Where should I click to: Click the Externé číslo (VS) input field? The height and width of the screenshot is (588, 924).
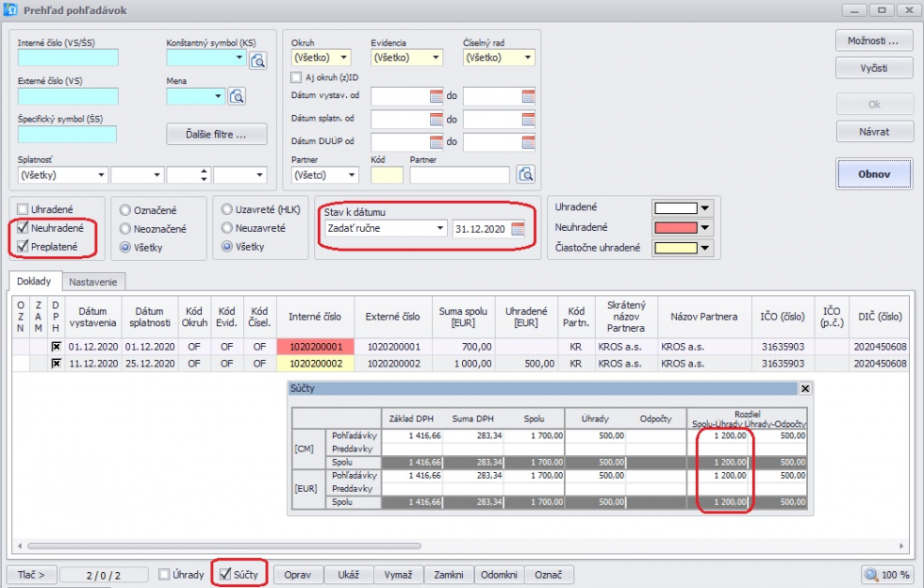coord(68,96)
